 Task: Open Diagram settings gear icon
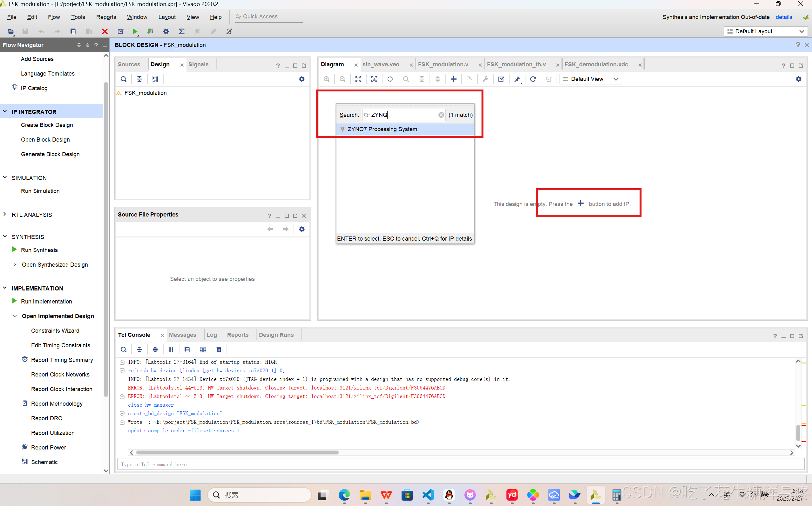pos(799,79)
